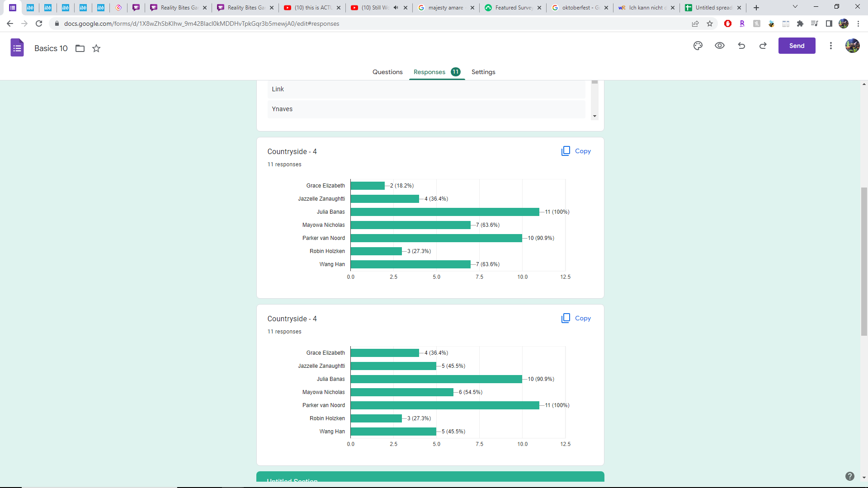Open the Google account avatar in Forms
868x488 pixels.
pyautogui.click(x=853, y=46)
